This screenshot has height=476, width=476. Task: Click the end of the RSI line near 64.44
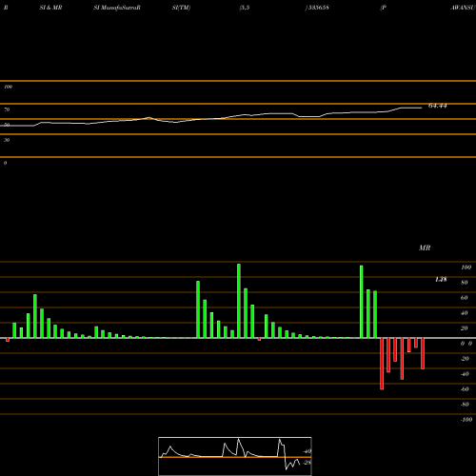421,108
